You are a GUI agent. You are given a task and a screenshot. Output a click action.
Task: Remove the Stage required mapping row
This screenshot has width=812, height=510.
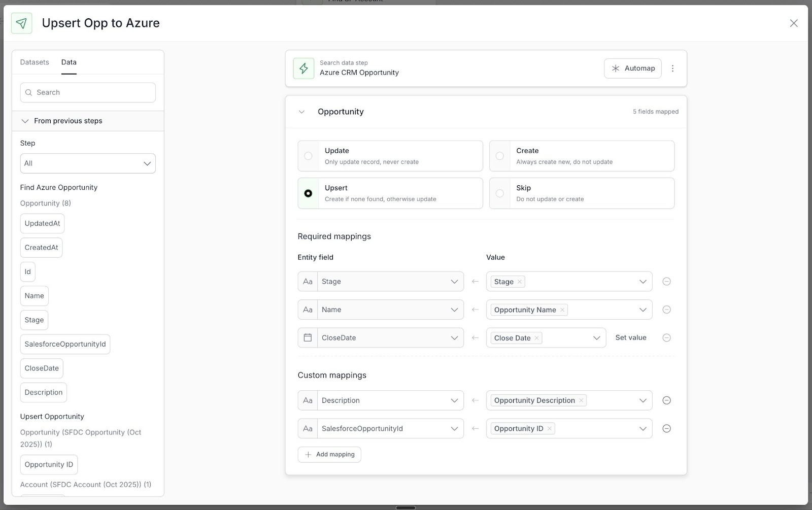[x=666, y=282]
